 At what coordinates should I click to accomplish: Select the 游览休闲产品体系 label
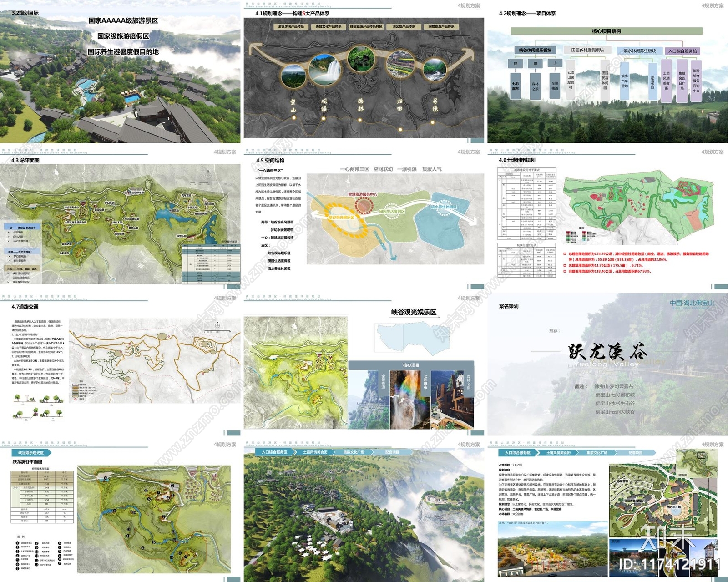tap(291, 26)
